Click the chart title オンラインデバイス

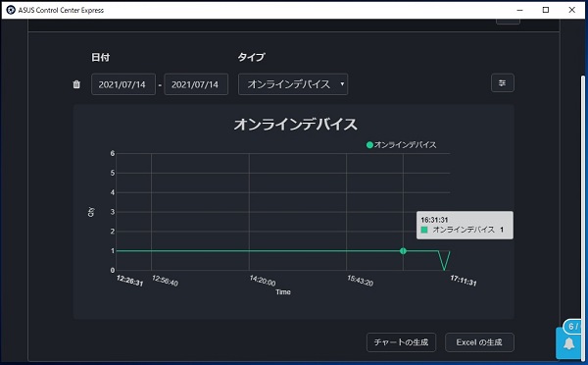tap(295, 124)
